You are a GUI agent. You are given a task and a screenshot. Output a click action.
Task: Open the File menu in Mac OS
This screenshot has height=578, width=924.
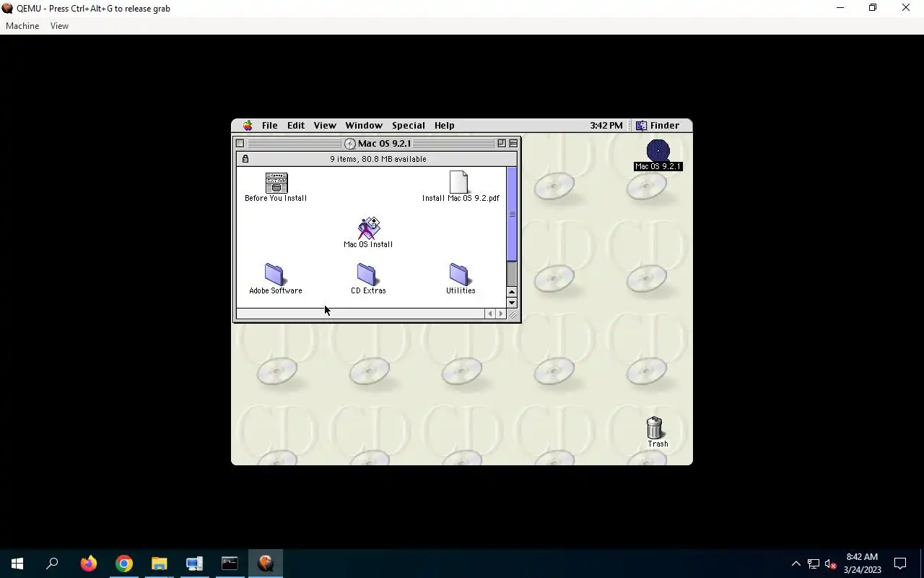tap(269, 126)
